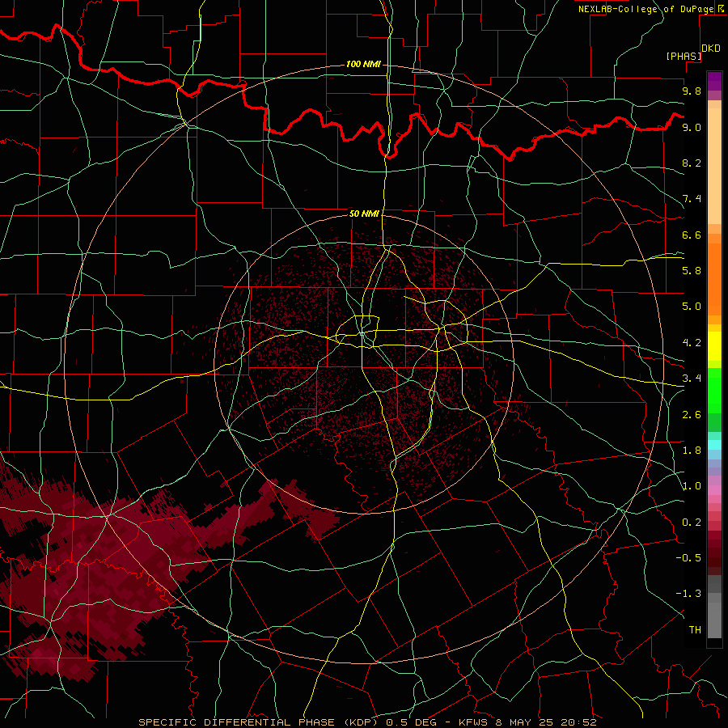Pick the cyan band of the color scale

[x=714, y=445]
